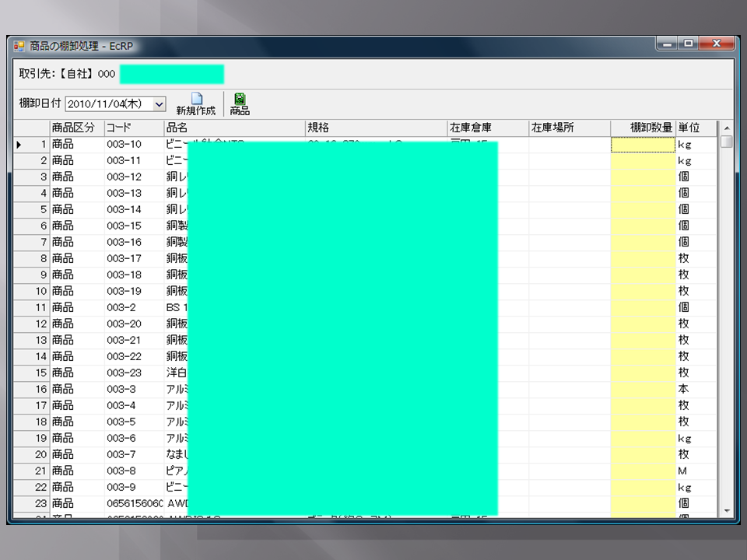The height and width of the screenshot is (560, 747).
Task: Click the scrollbar up arrow
Action: [x=726, y=128]
